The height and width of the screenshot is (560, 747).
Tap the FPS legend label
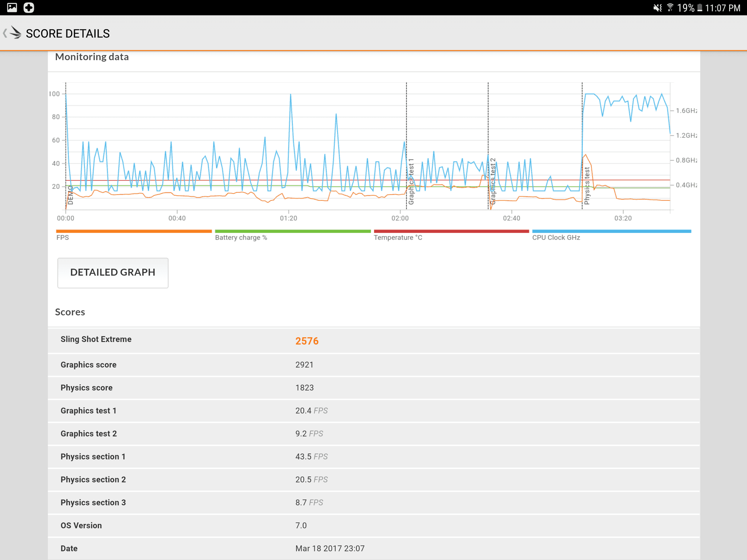coord(62,237)
